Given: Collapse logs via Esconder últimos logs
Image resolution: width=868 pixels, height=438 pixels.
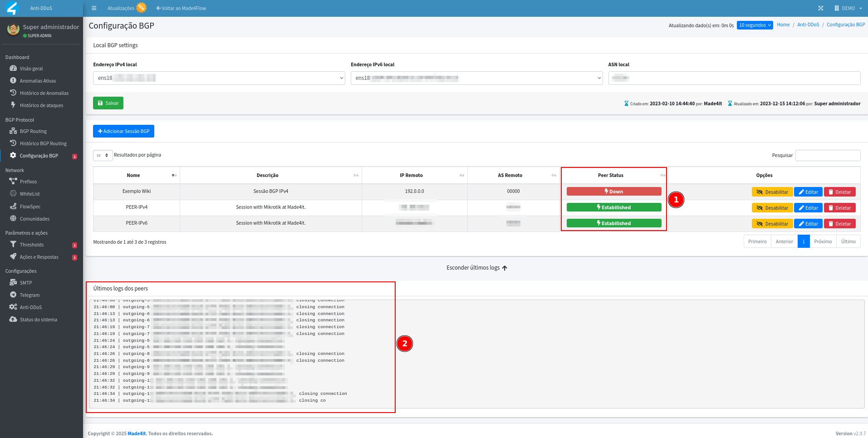Looking at the screenshot, I should coord(476,268).
